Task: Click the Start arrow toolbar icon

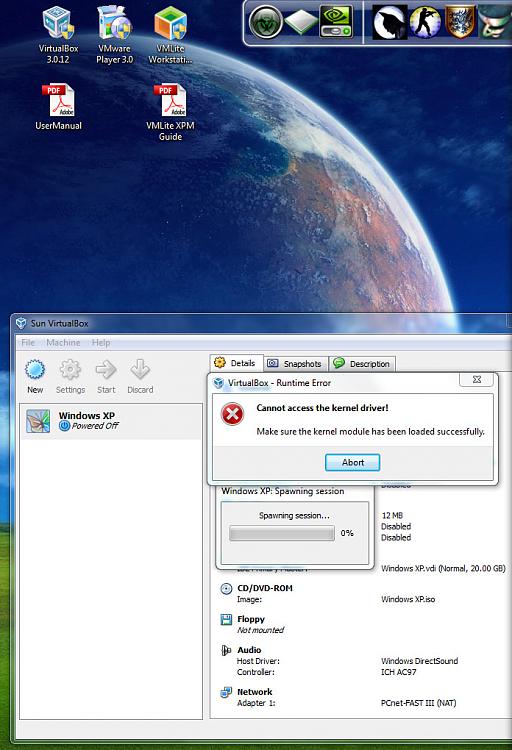Action: (x=106, y=376)
